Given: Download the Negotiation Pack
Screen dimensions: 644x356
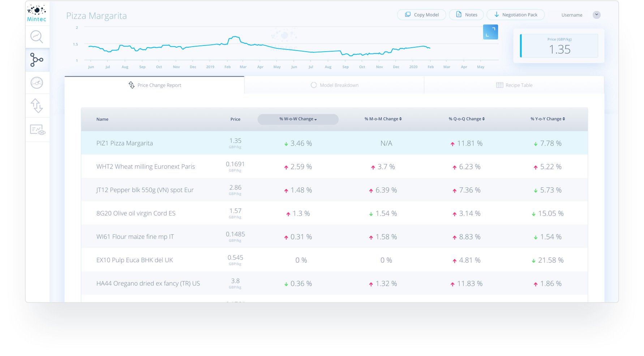Looking at the screenshot, I should [515, 15].
